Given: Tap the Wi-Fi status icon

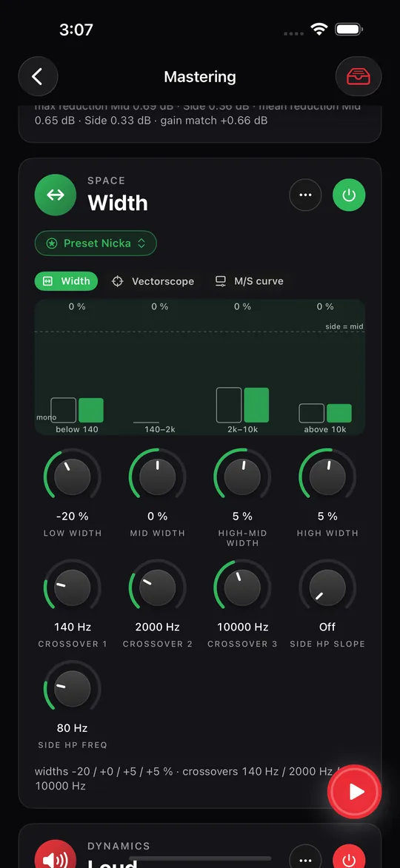Looking at the screenshot, I should pyautogui.click(x=320, y=30).
